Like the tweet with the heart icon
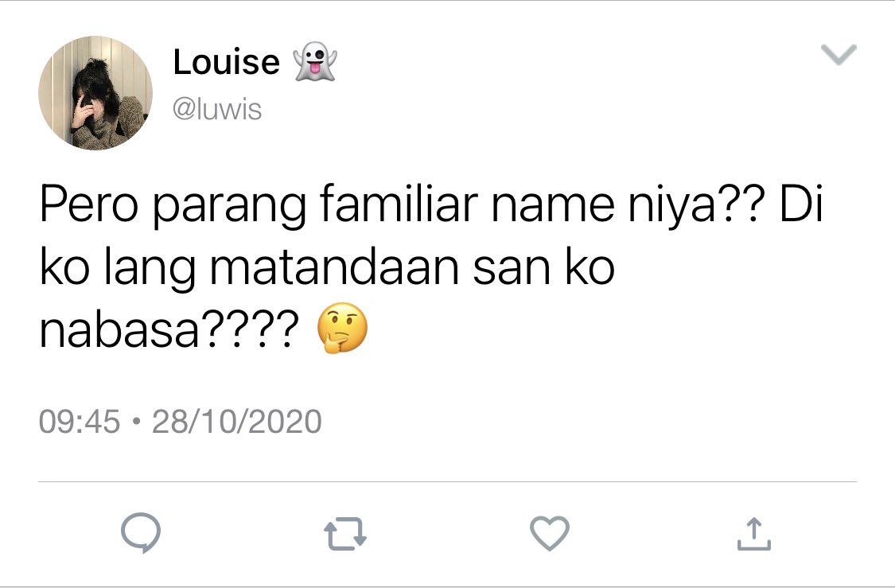The height and width of the screenshot is (588, 895). 550,533
